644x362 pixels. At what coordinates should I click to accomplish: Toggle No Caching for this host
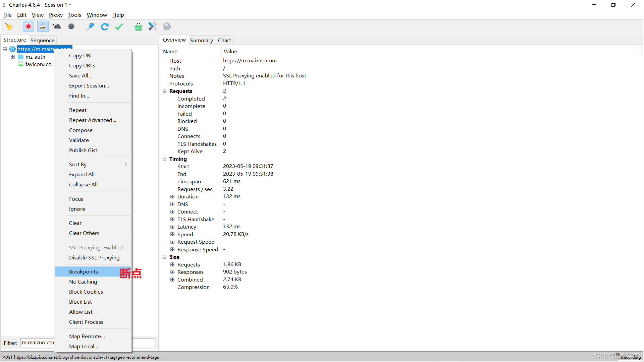click(83, 282)
